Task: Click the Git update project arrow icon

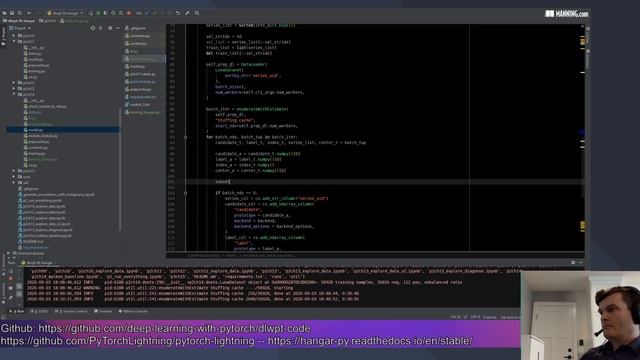Action: pyautogui.click(x=147, y=13)
